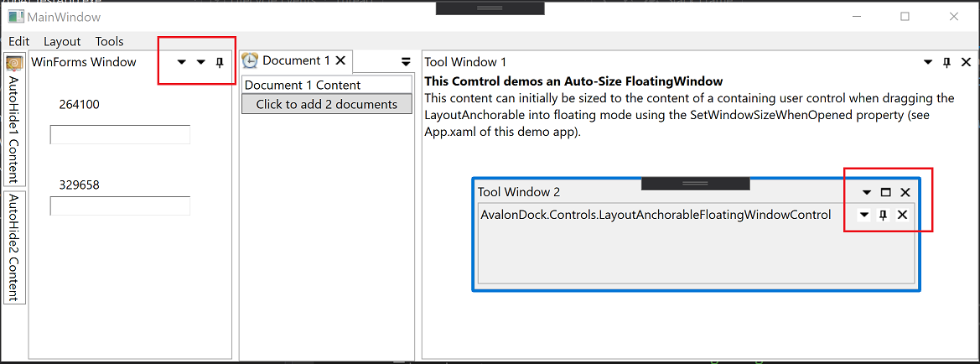
Task: Close the Document 1 tab
Action: pyautogui.click(x=340, y=60)
